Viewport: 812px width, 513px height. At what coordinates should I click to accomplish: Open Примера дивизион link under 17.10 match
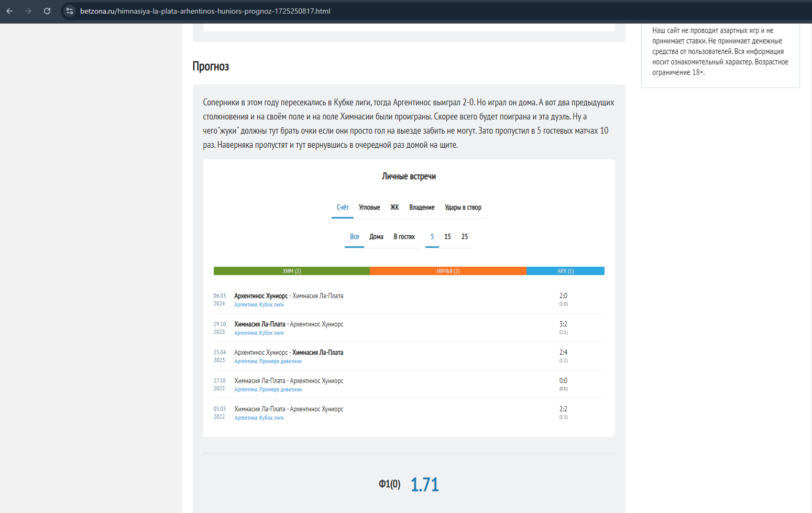point(268,390)
